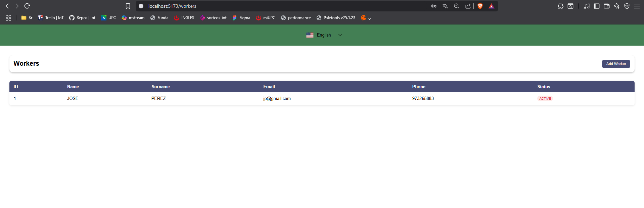Select the phone 973265883 cell
The image size is (644, 208).
pyautogui.click(x=423, y=98)
